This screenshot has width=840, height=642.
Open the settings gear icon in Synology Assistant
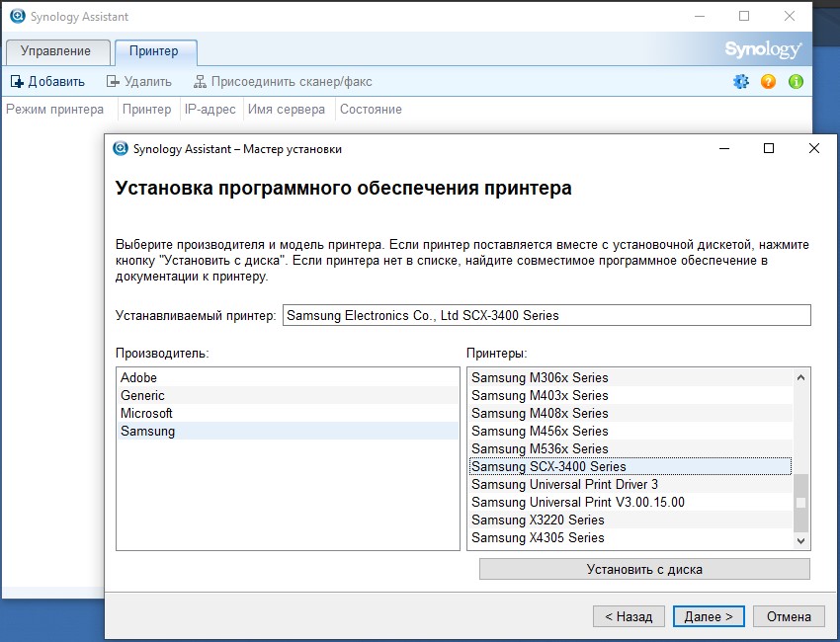741,81
